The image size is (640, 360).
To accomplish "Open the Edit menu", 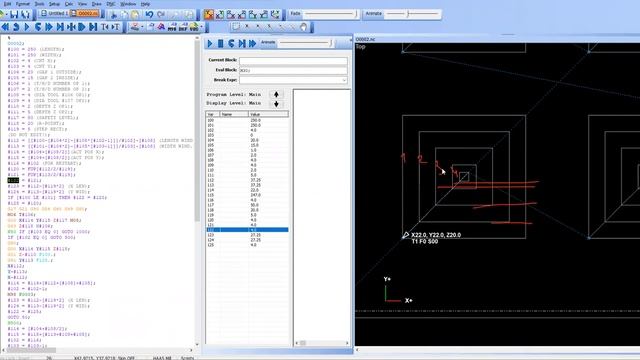I will 7,4.
